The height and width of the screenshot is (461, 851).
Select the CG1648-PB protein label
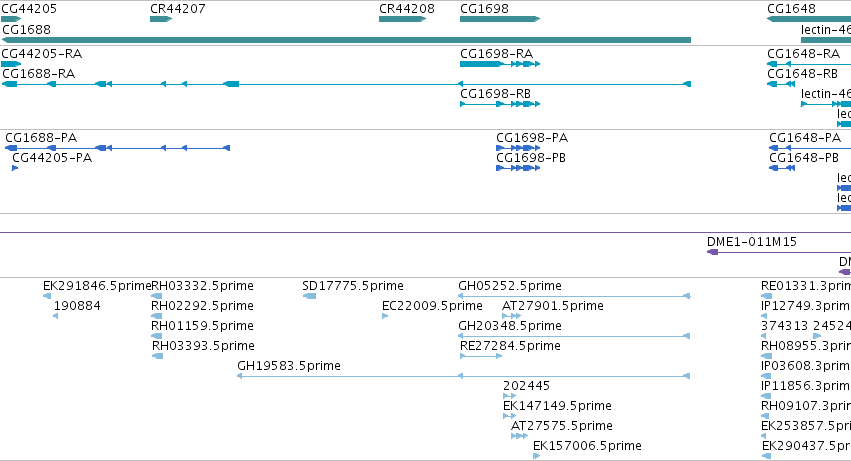[804, 158]
